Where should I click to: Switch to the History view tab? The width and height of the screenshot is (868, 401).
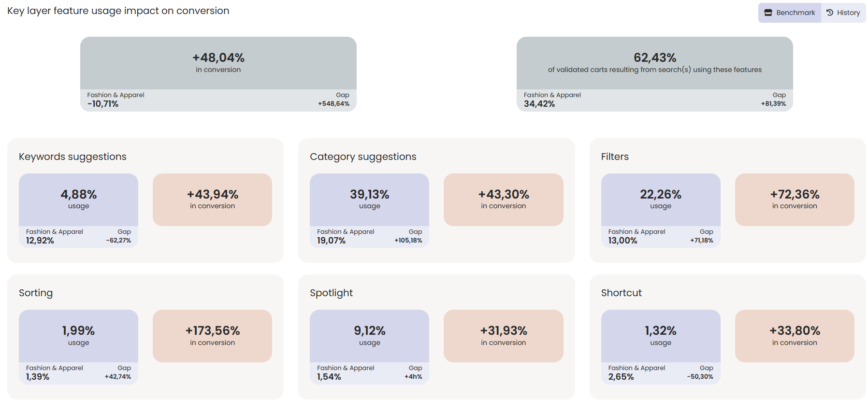click(x=843, y=13)
